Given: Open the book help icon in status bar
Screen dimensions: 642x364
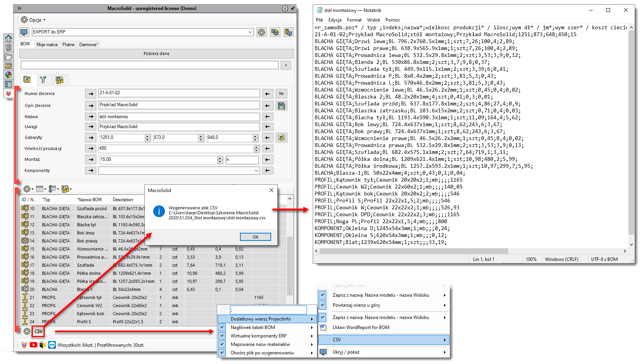Looking at the screenshot, I should tap(43, 345).
